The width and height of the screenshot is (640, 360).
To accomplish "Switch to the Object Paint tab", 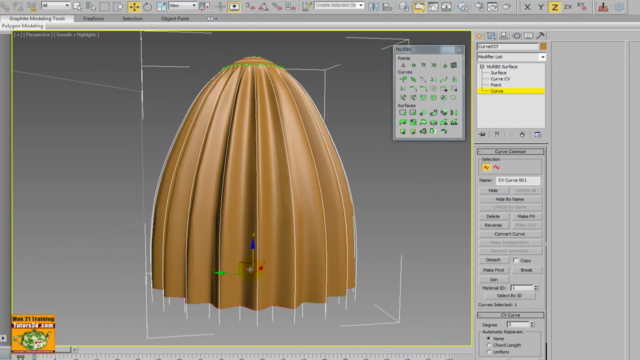I will tap(175, 18).
